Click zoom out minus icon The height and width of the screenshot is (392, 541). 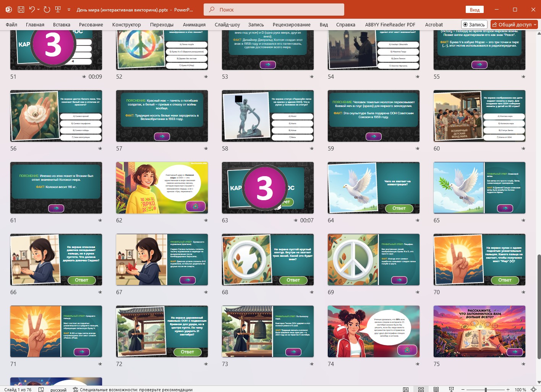pos(463,389)
